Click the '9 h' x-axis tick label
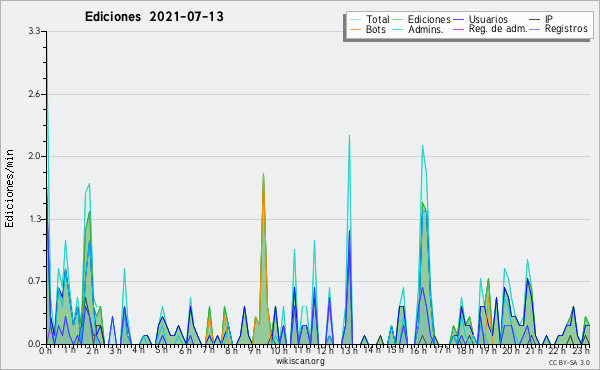Screen dimensions: 600x370 [x=254, y=350]
